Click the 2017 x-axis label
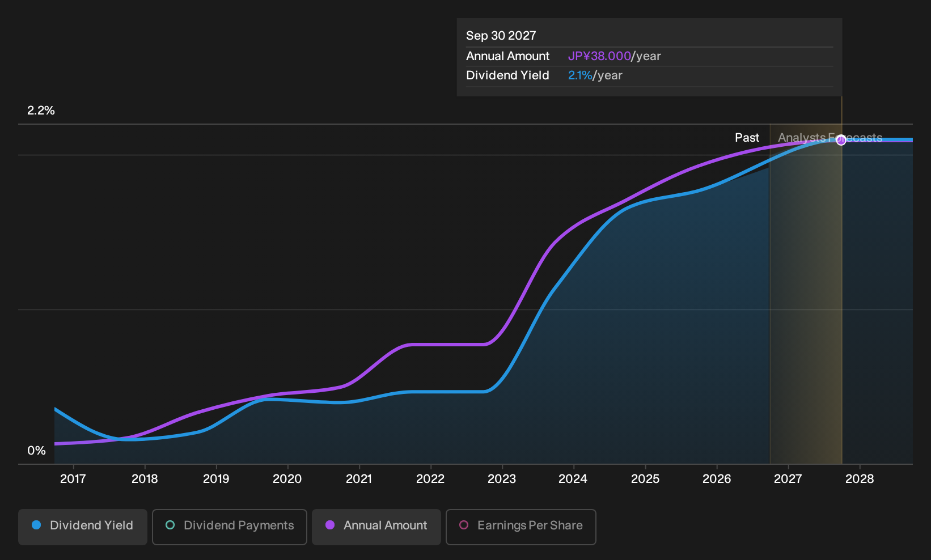Image resolution: width=931 pixels, height=560 pixels. pyautogui.click(x=73, y=479)
